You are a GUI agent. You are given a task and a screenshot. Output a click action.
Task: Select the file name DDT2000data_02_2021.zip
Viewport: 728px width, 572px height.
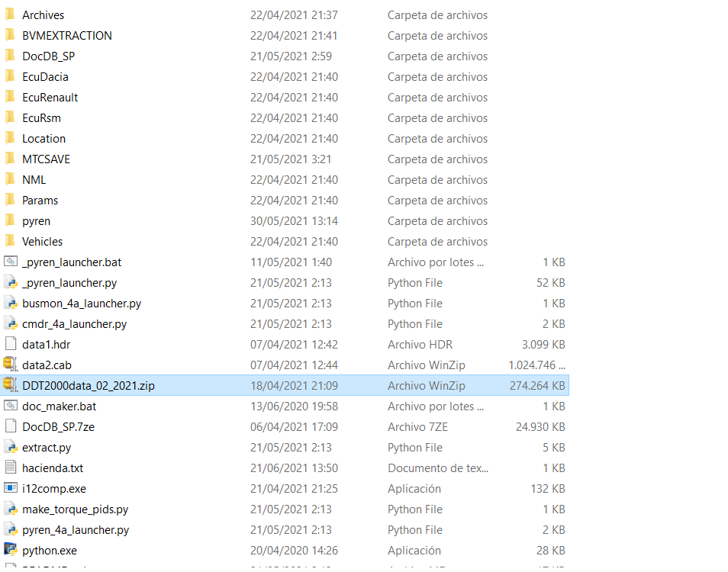coord(89,385)
